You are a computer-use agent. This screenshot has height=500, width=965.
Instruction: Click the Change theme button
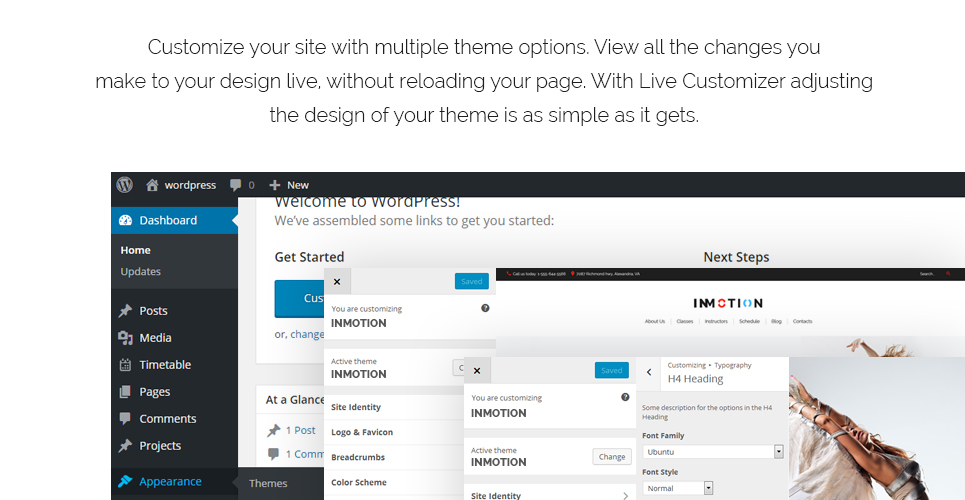pyautogui.click(x=612, y=457)
